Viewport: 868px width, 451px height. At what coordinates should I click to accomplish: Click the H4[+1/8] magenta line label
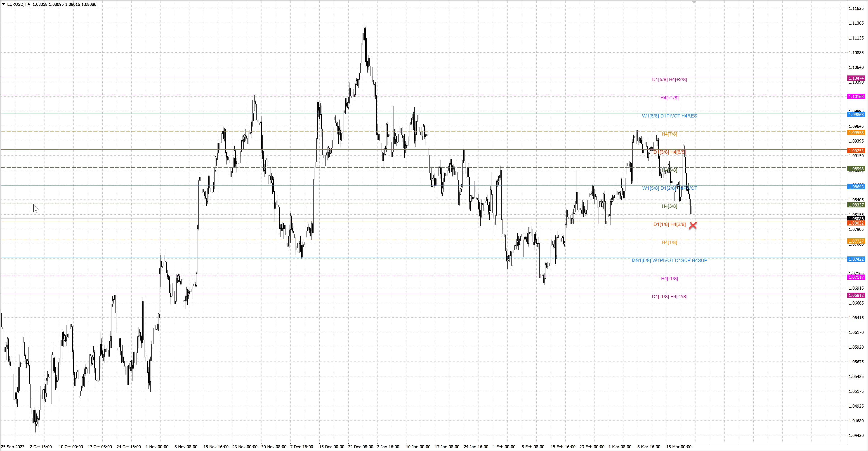click(669, 98)
